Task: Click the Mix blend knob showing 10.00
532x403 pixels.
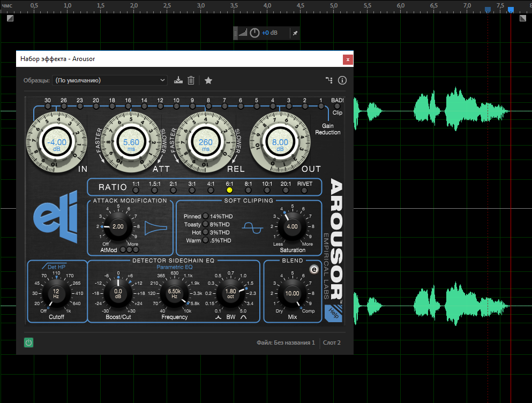Action: coord(292,293)
